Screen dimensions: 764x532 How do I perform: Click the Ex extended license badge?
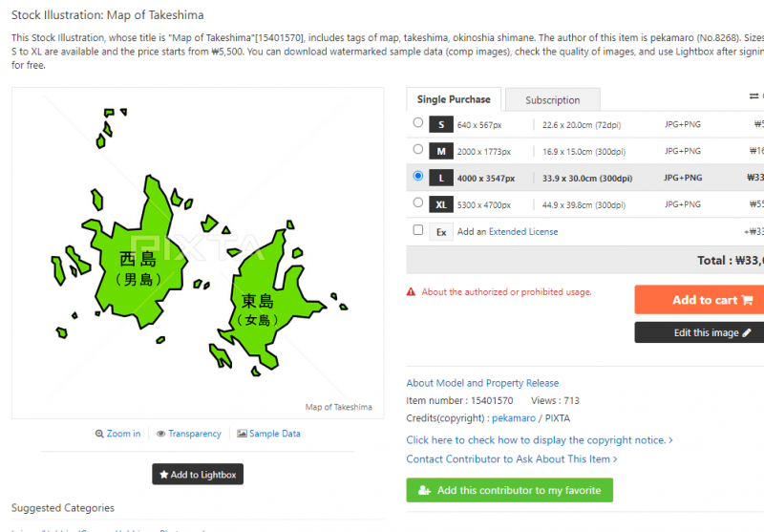click(x=441, y=231)
